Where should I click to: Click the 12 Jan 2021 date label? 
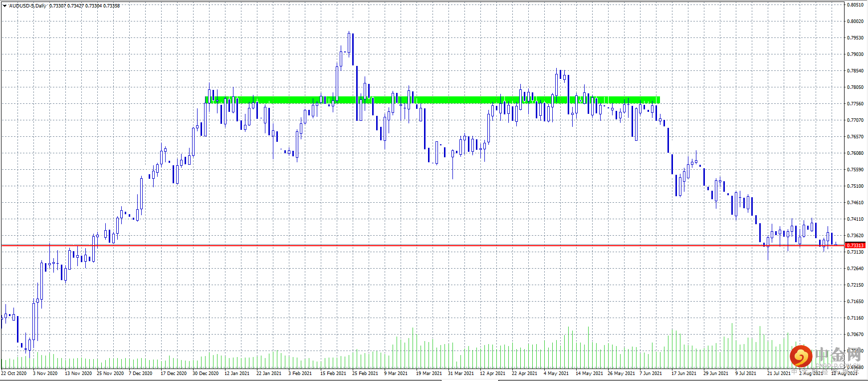pyautogui.click(x=237, y=374)
